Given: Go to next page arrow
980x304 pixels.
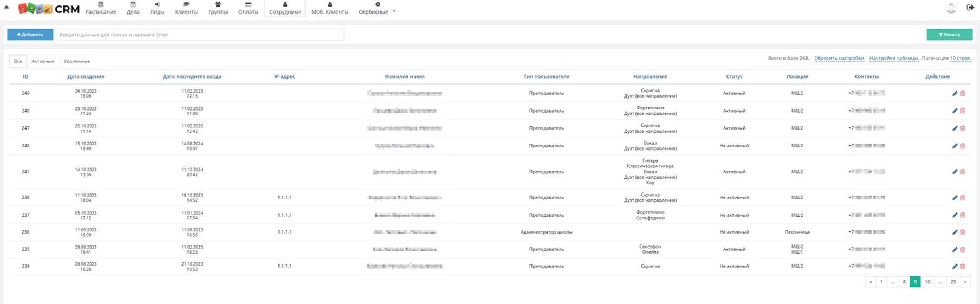Looking at the screenshot, I should click(965, 282).
